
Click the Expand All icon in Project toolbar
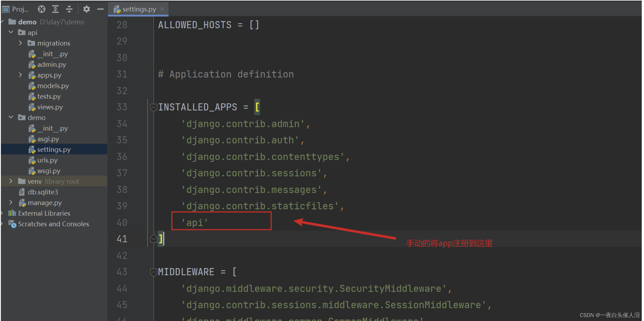[x=55, y=9]
